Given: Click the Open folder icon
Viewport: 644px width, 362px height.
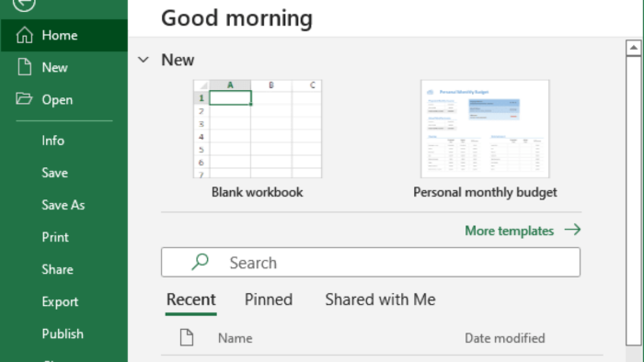Looking at the screenshot, I should coord(24,99).
